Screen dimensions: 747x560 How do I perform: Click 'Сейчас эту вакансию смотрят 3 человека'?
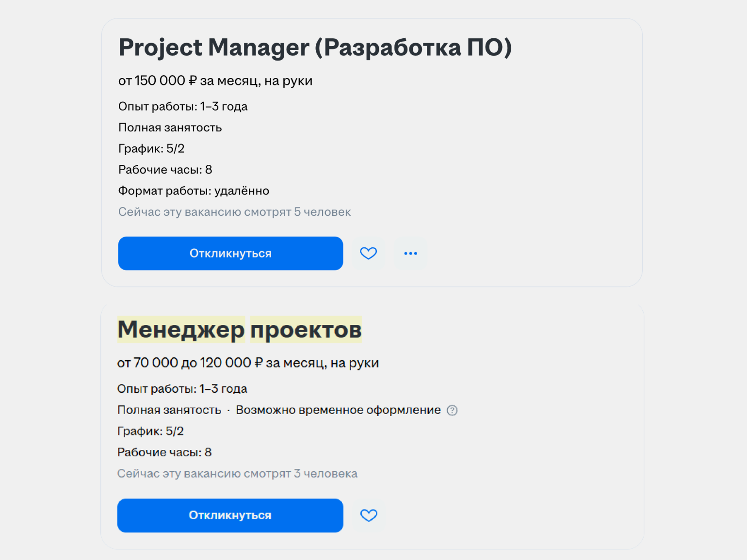237,474
